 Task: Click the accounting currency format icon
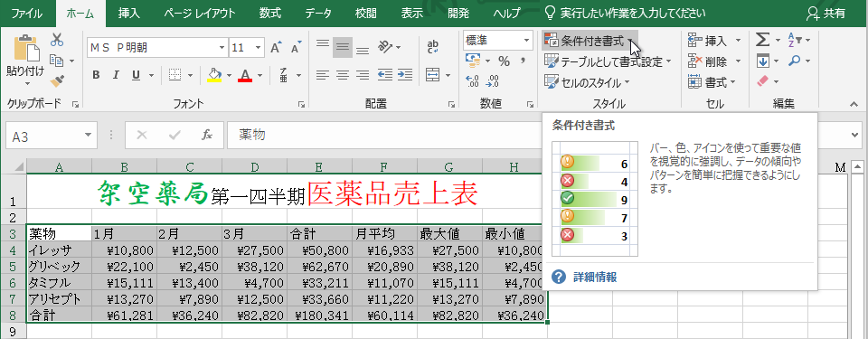(x=473, y=61)
